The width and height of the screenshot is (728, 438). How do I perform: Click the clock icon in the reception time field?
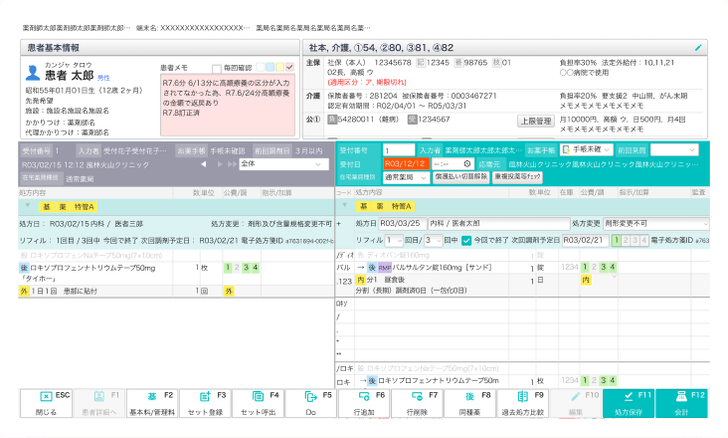467,163
